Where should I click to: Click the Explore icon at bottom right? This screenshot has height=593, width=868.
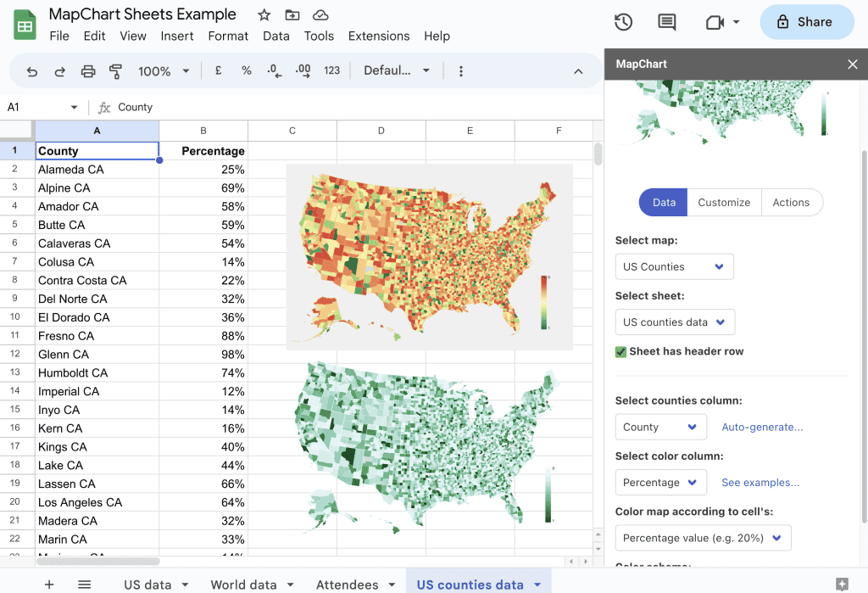pyautogui.click(x=842, y=584)
